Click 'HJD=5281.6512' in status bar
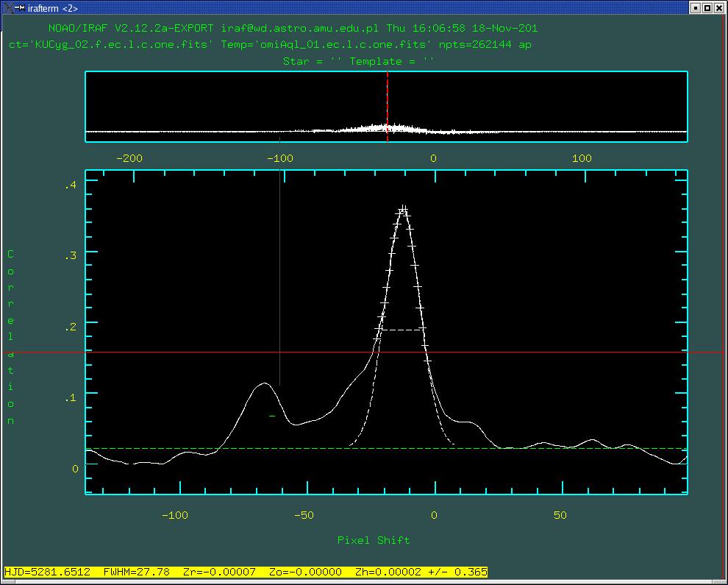Image resolution: width=728 pixels, height=585 pixels. pos(47,572)
